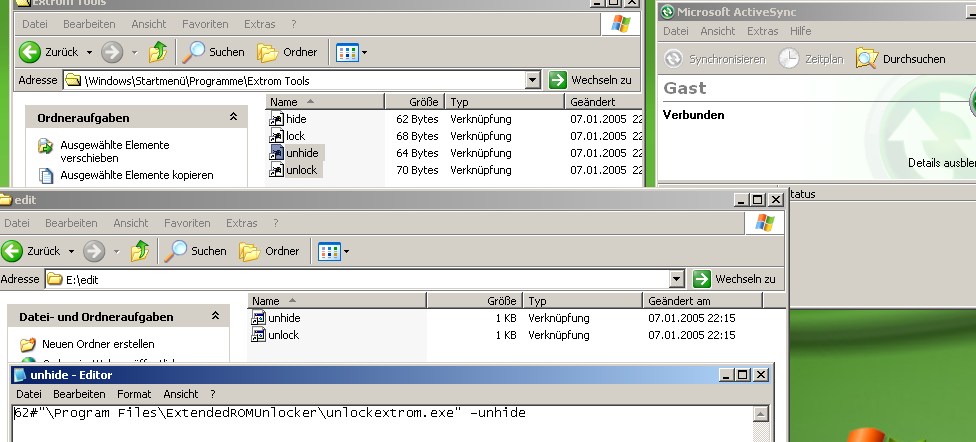Viewport: 976px width, 442px height.
Task: Click the Up folder icon in Extrom Tools window
Action: click(157, 52)
